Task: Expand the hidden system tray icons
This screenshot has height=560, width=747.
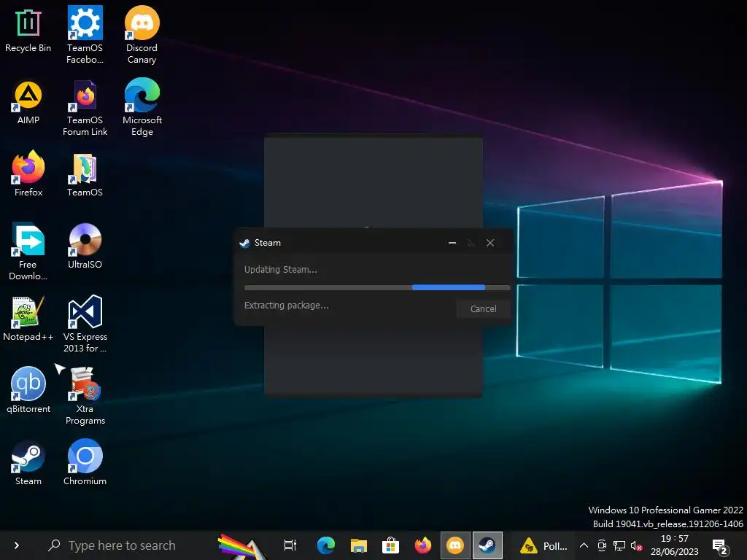Action: point(584,545)
